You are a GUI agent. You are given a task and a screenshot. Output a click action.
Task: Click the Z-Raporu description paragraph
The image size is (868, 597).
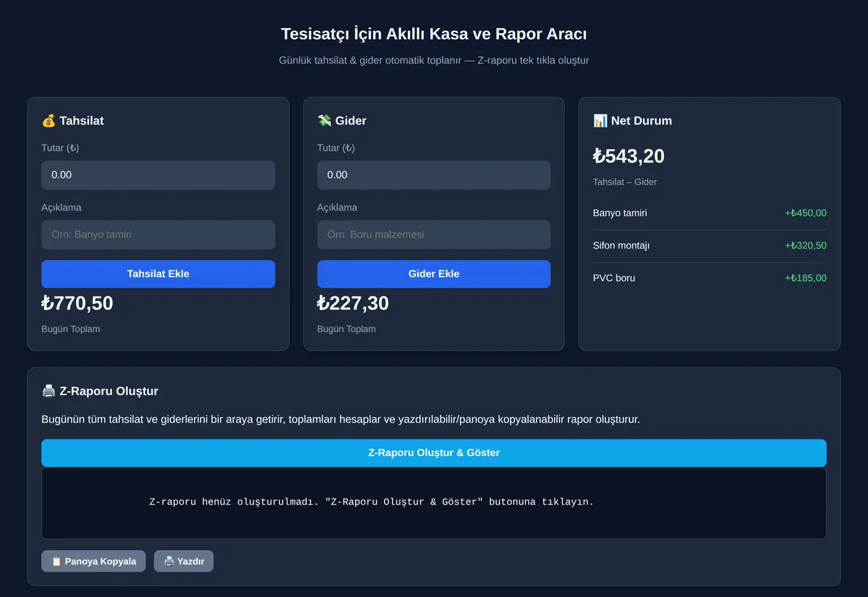(x=341, y=420)
